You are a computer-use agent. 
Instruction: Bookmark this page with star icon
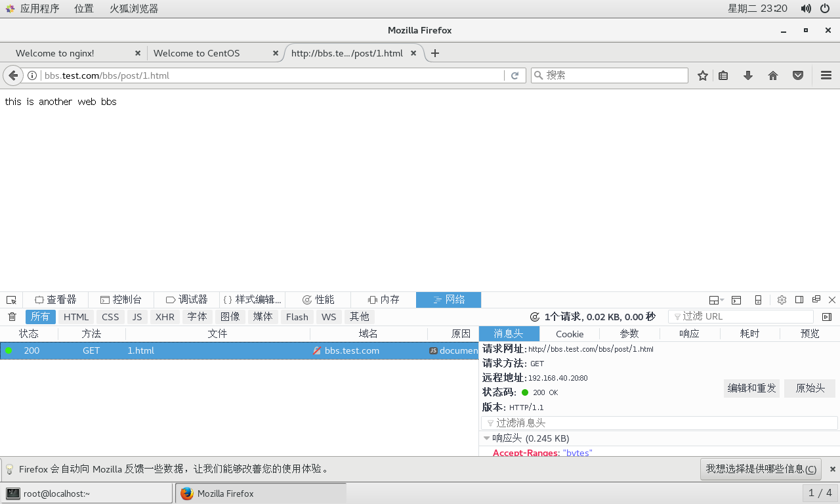[703, 75]
